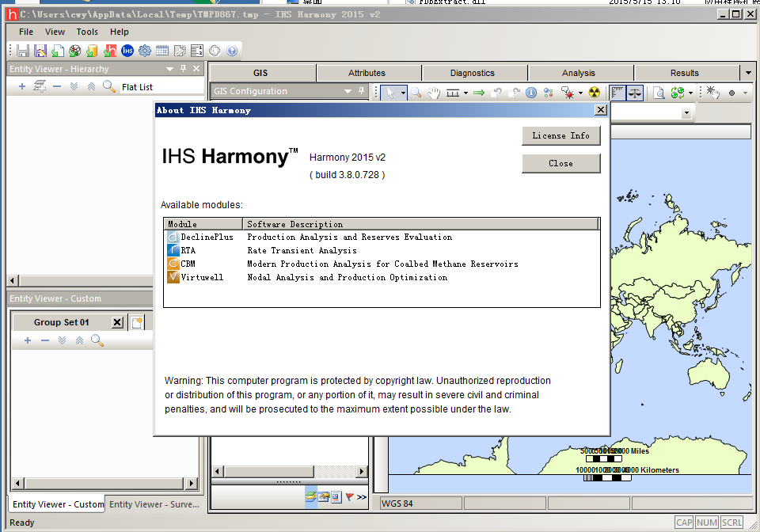This screenshot has height=532, width=760.
Task: Click the plus icon under Group Set 01
Action: pyautogui.click(x=28, y=340)
